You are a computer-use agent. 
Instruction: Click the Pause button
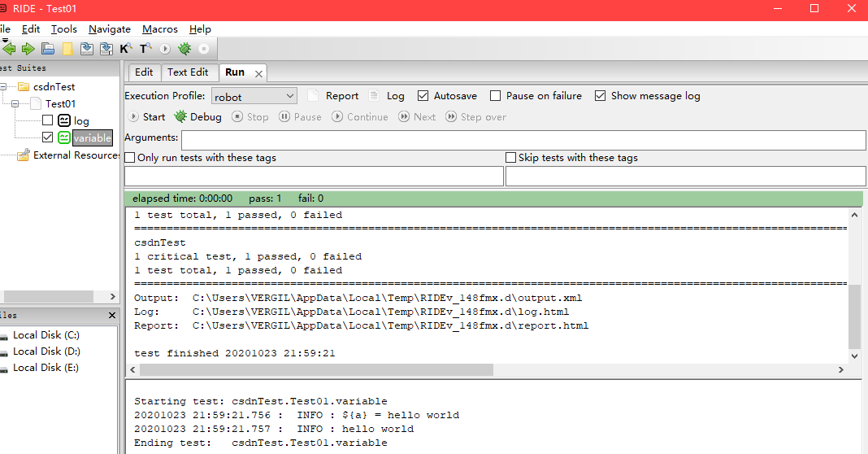click(300, 117)
